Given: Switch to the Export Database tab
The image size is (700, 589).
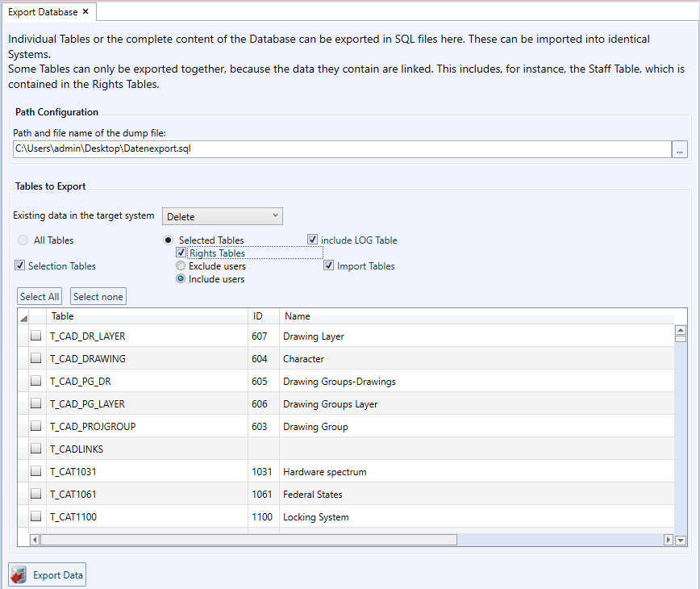Looking at the screenshot, I should click(44, 11).
